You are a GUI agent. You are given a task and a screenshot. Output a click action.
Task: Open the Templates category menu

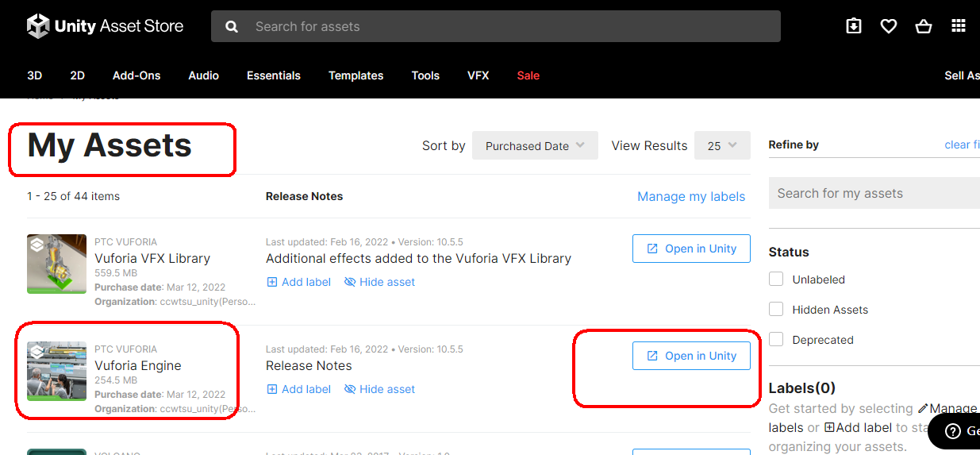click(x=356, y=75)
